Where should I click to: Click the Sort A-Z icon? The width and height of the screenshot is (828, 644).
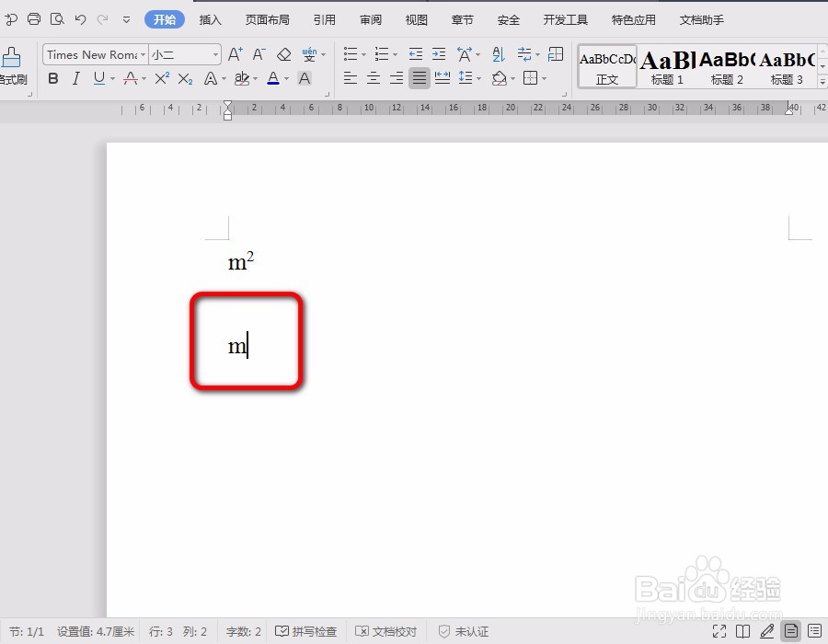499,54
